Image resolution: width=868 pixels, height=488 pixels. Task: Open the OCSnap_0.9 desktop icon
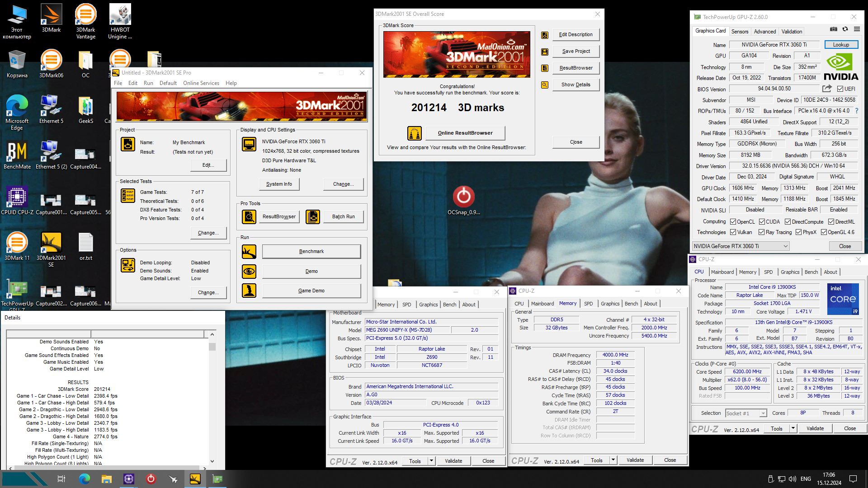pyautogui.click(x=463, y=200)
